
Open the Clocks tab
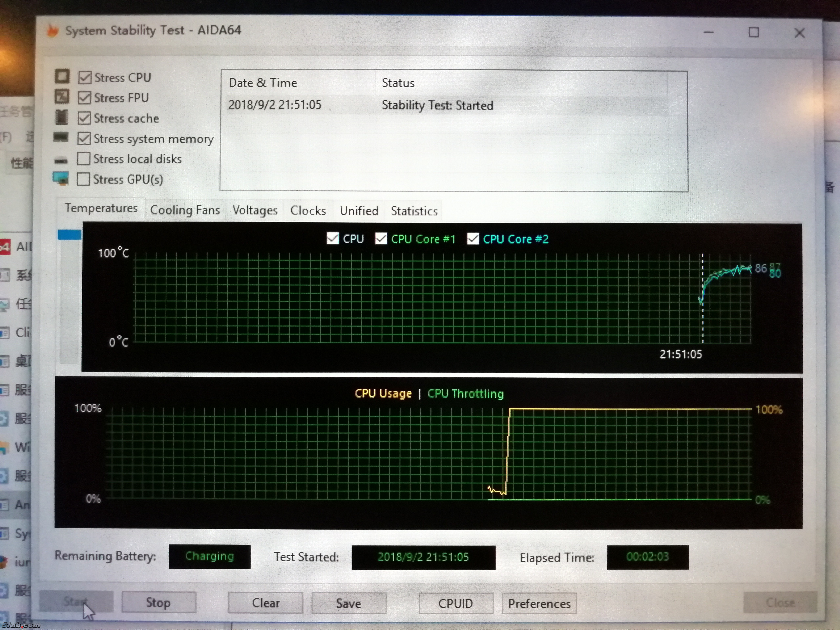[x=308, y=211]
